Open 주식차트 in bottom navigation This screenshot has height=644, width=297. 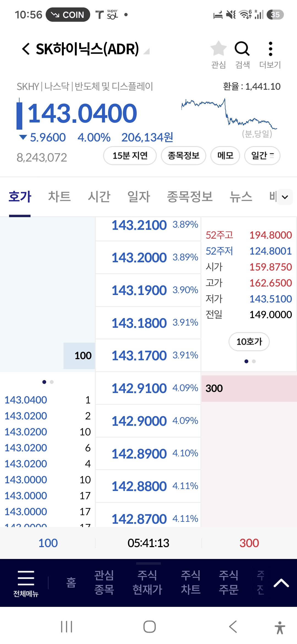[191, 582]
